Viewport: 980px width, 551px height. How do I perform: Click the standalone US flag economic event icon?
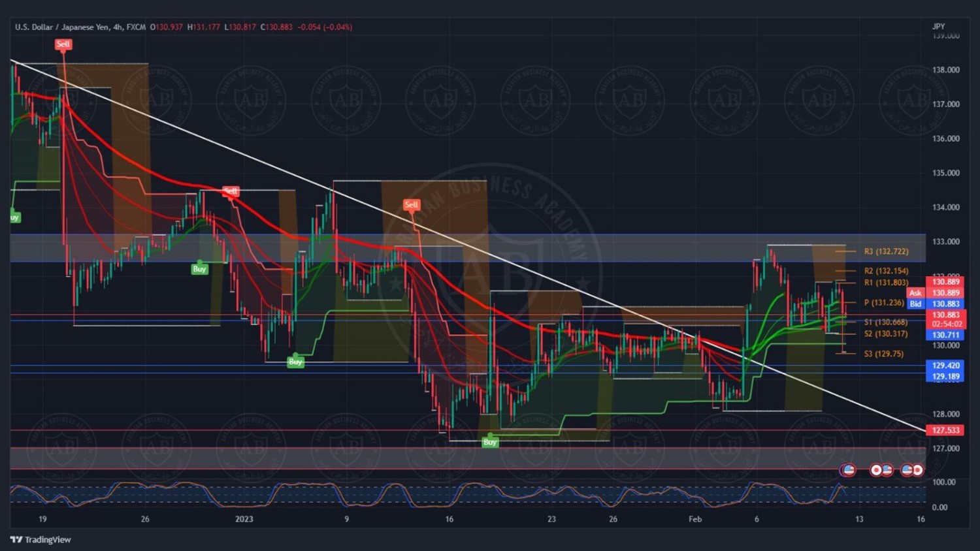pos(848,469)
